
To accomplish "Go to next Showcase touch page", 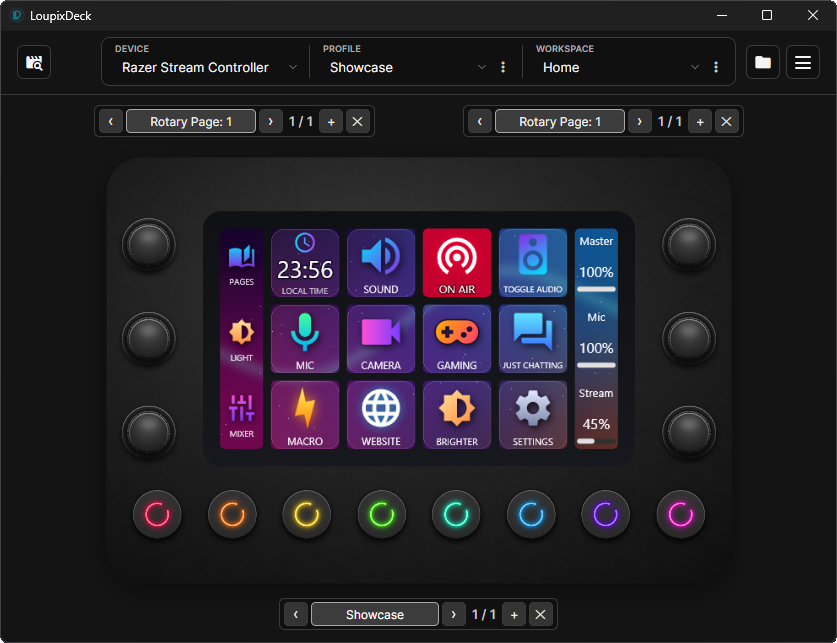I will (x=454, y=614).
